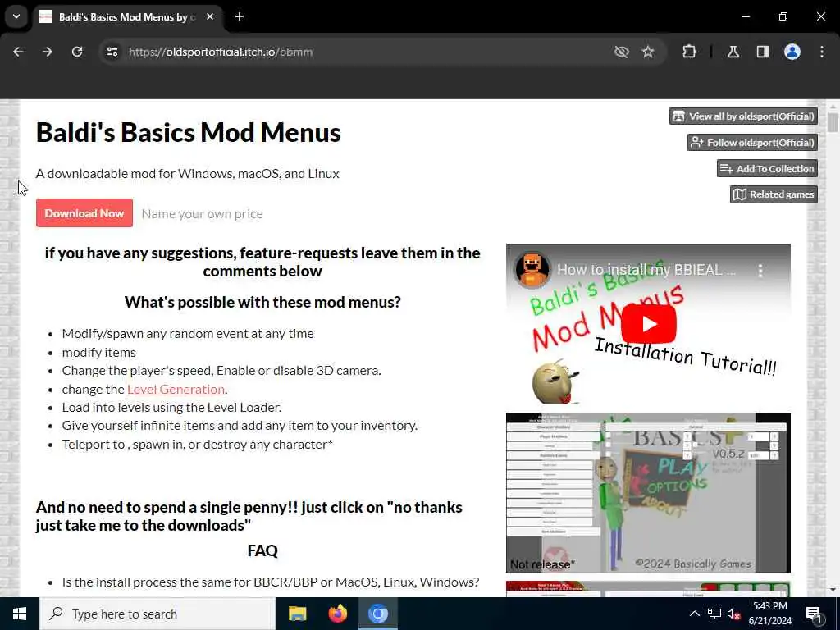This screenshot has height=630, width=840.
Task: Open the Chrome three-dot menu
Action: coord(822,52)
